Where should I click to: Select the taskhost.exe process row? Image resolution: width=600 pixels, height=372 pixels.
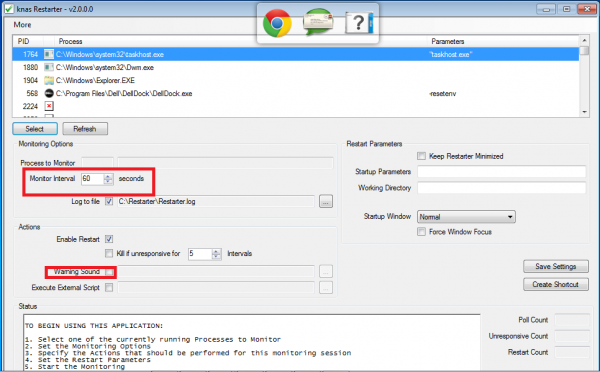click(x=296, y=54)
